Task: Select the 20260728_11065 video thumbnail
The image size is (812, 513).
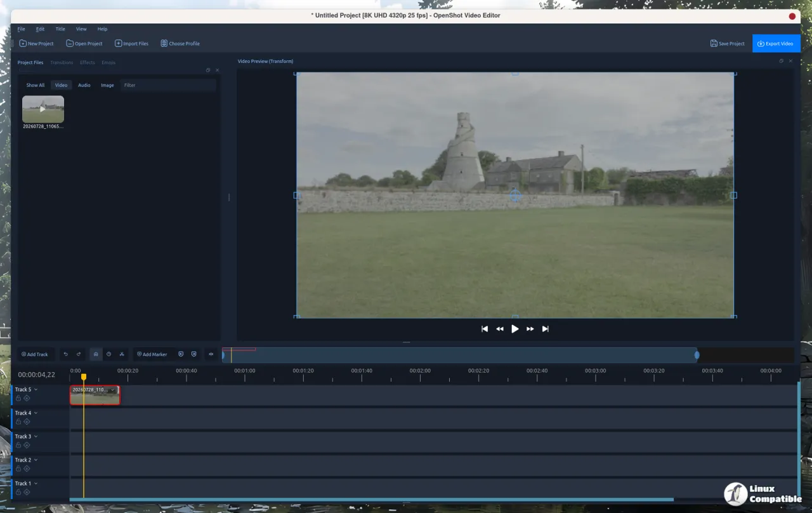Action: 43,109
